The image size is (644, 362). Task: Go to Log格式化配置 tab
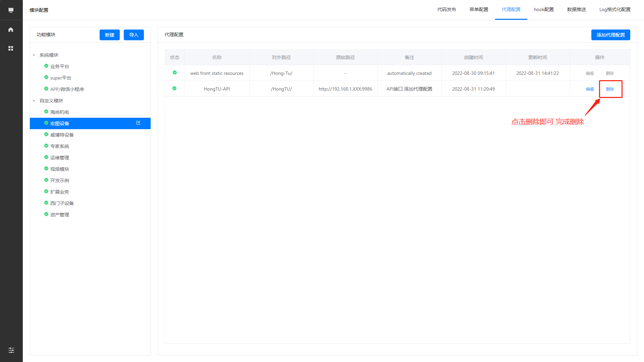coord(615,10)
